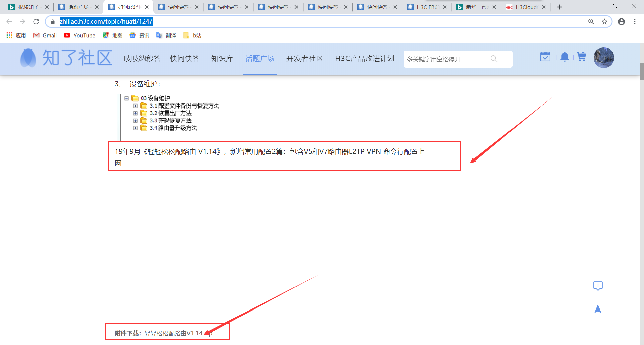Open the 知识库 knowledge base

pos(222,59)
